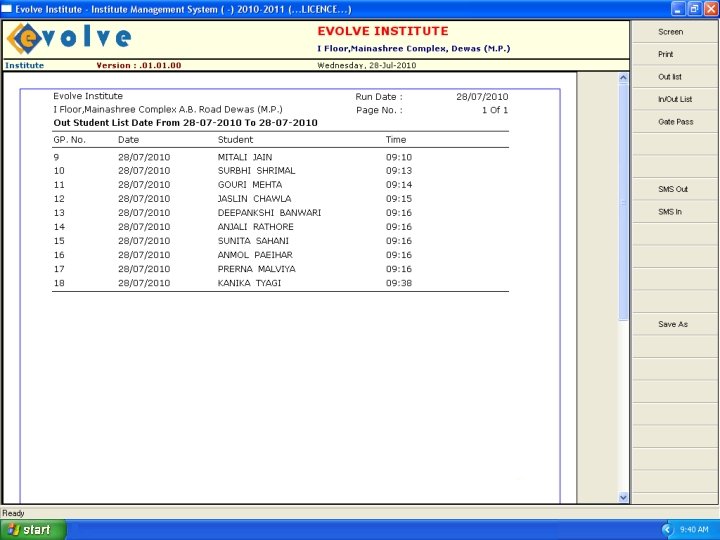This screenshot has height=540, width=720.
Task: Click the vertical scrollbar thumb
Action: (x=623, y=201)
